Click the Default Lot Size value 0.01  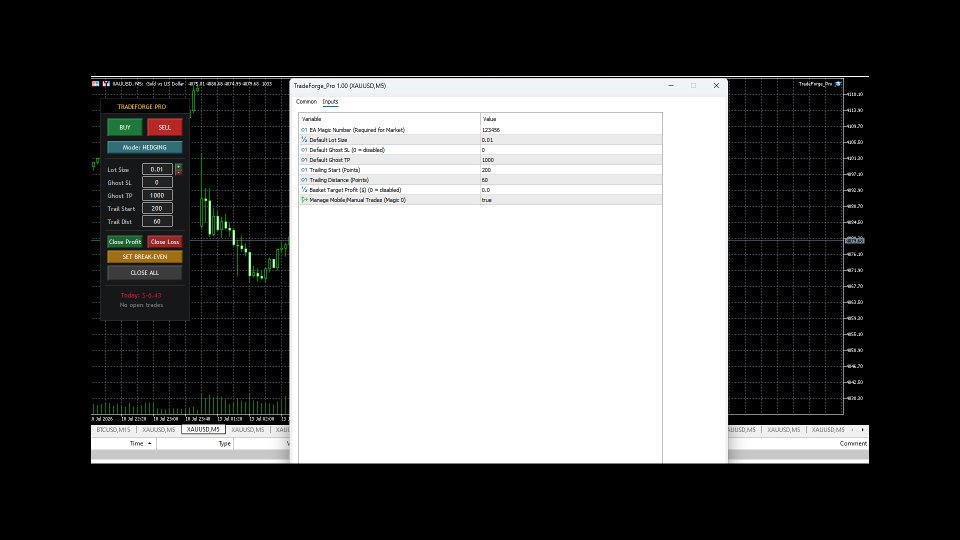pyautogui.click(x=487, y=140)
